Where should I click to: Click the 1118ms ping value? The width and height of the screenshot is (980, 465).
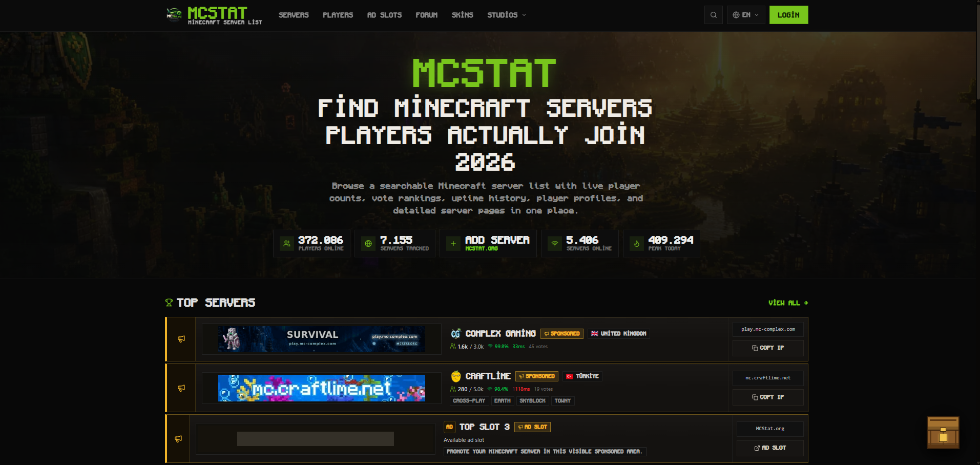pyautogui.click(x=521, y=389)
